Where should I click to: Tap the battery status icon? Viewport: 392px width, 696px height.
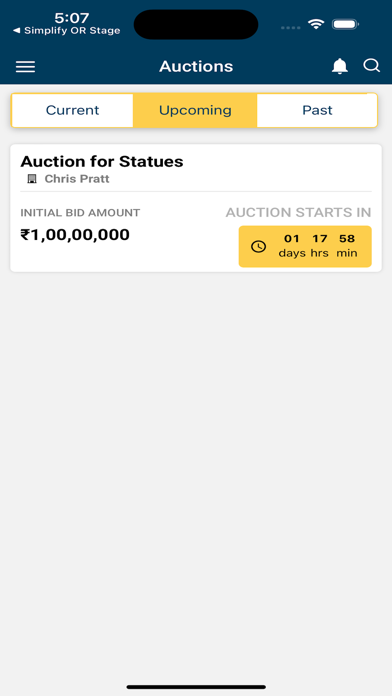(x=345, y=24)
